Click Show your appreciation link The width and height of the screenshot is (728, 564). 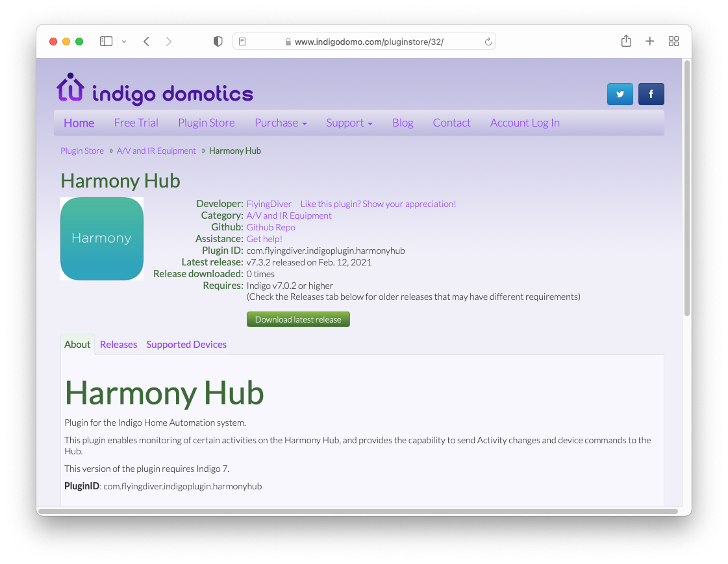point(379,204)
